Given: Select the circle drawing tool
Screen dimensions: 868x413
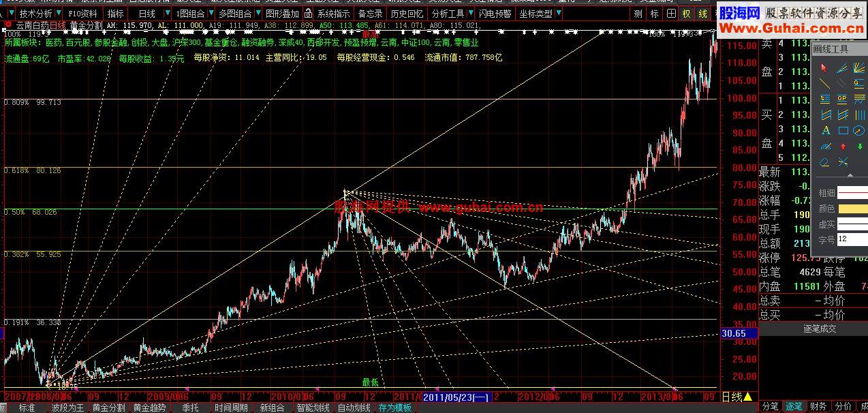Looking at the screenshot, I should point(858,130).
